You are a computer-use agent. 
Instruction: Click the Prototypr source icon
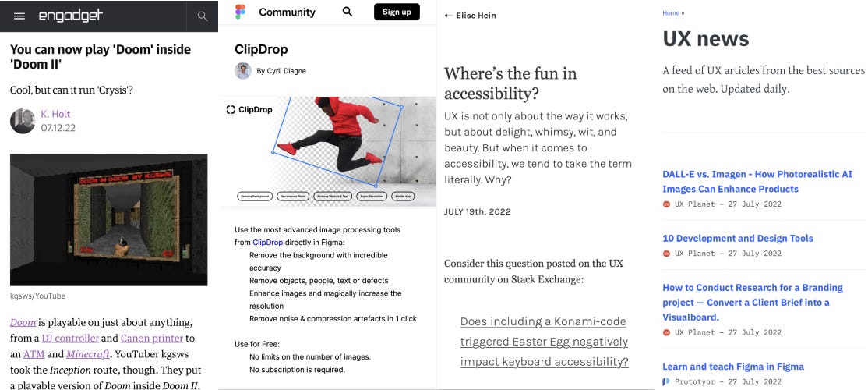coord(666,381)
